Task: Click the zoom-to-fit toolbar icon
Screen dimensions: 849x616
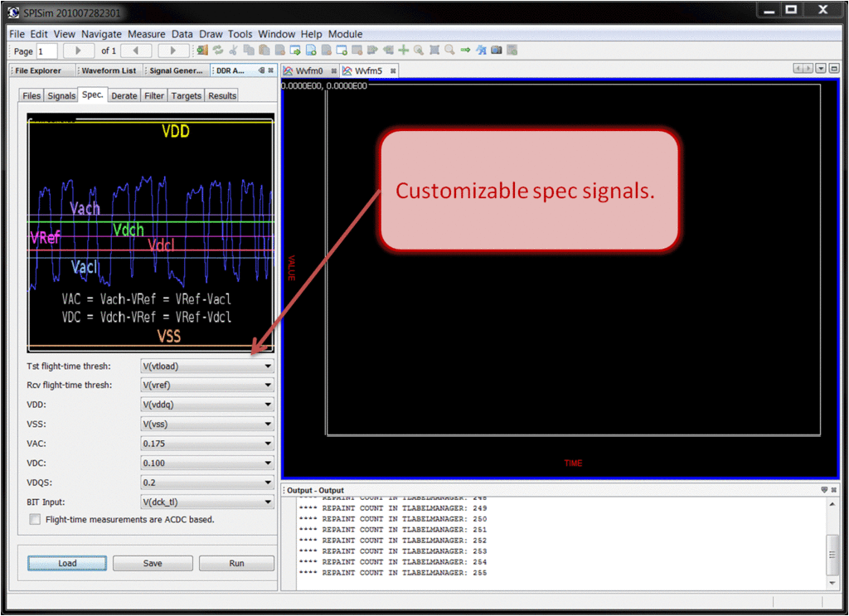Action: click(x=434, y=51)
